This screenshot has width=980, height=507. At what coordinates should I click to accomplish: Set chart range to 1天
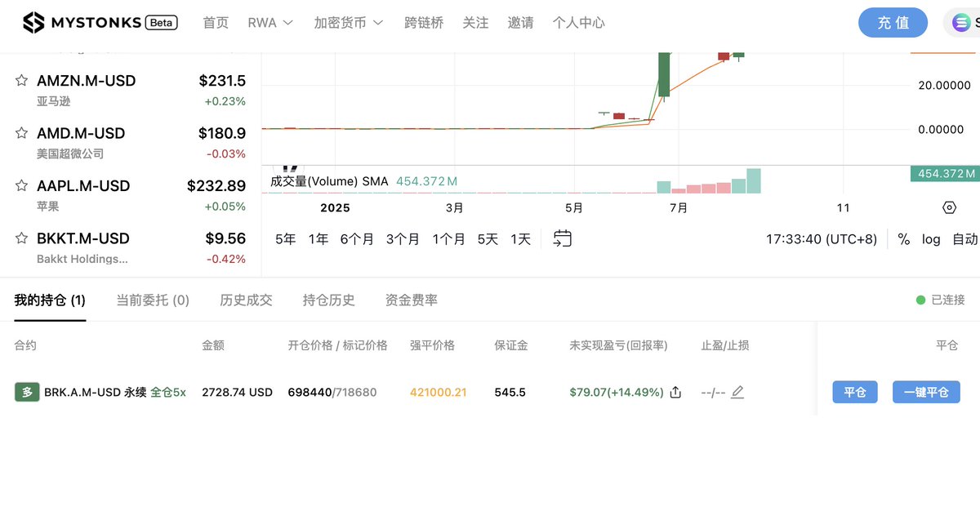click(x=520, y=239)
